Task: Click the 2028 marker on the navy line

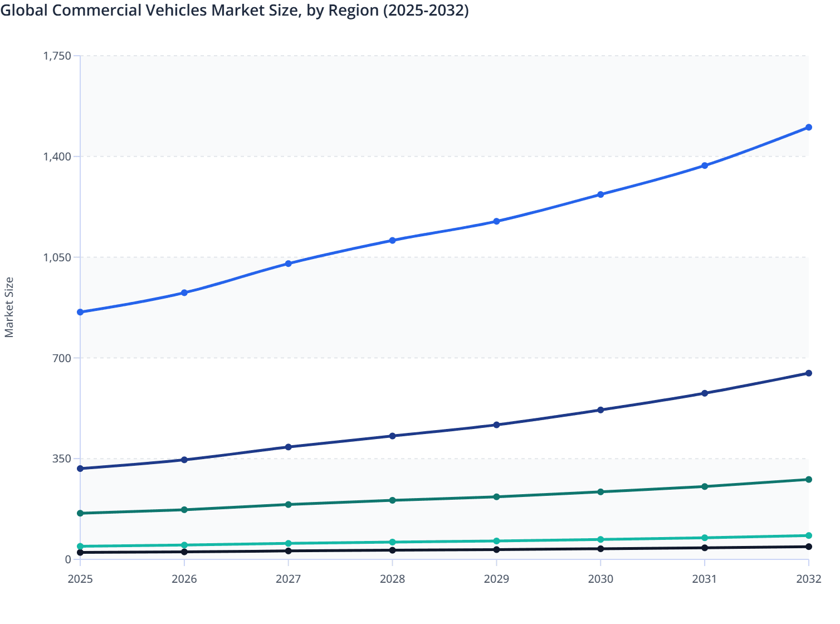Action: (393, 435)
